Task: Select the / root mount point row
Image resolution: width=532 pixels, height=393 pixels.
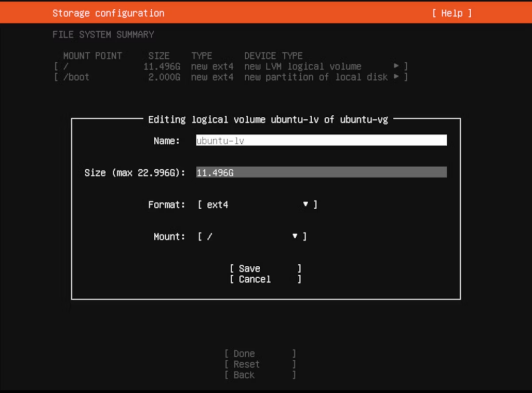Action: pyautogui.click(x=231, y=66)
